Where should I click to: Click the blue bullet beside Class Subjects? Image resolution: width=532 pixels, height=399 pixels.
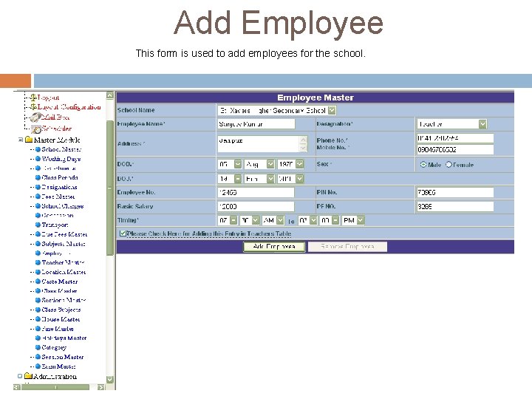click(x=38, y=310)
